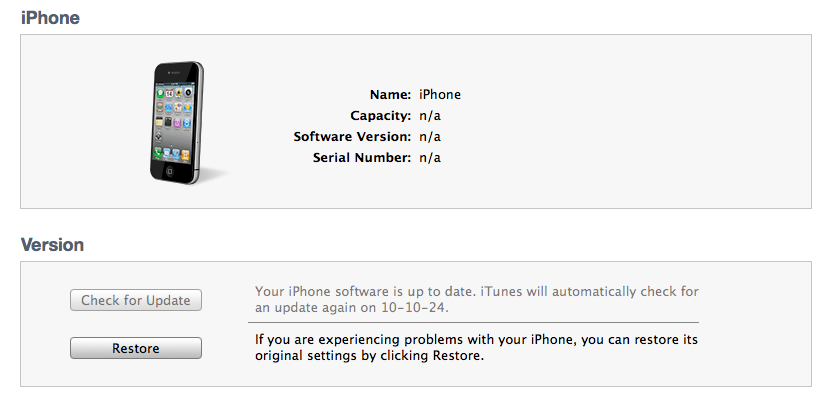Select the "Serial Number:" label
The width and height of the screenshot is (831, 405).
pyautogui.click(x=362, y=158)
